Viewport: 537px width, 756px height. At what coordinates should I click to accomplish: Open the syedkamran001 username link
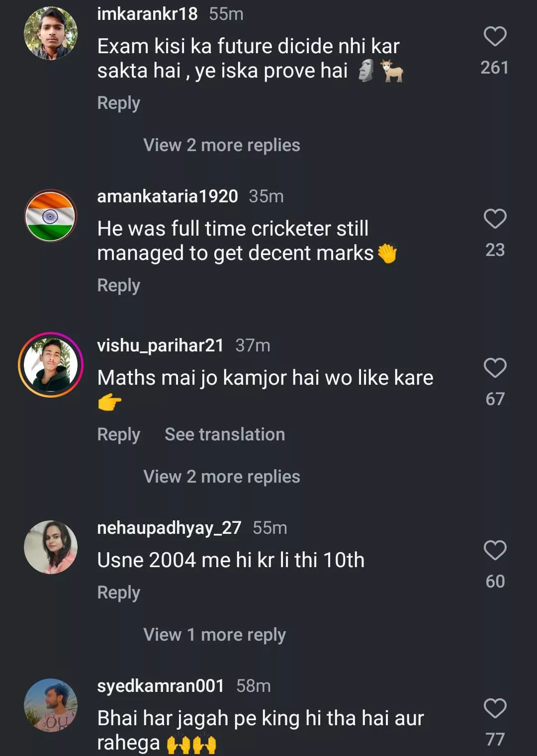click(161, 686)
